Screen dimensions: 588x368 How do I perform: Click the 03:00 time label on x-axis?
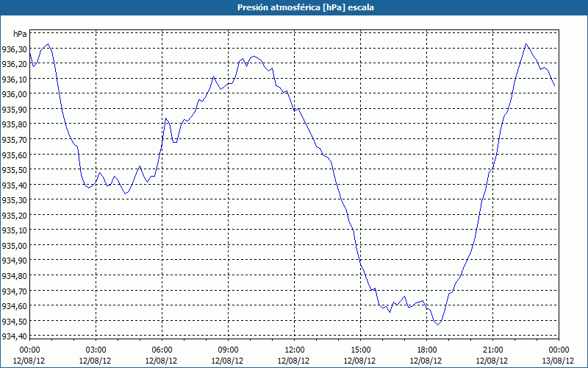(96, 350)
